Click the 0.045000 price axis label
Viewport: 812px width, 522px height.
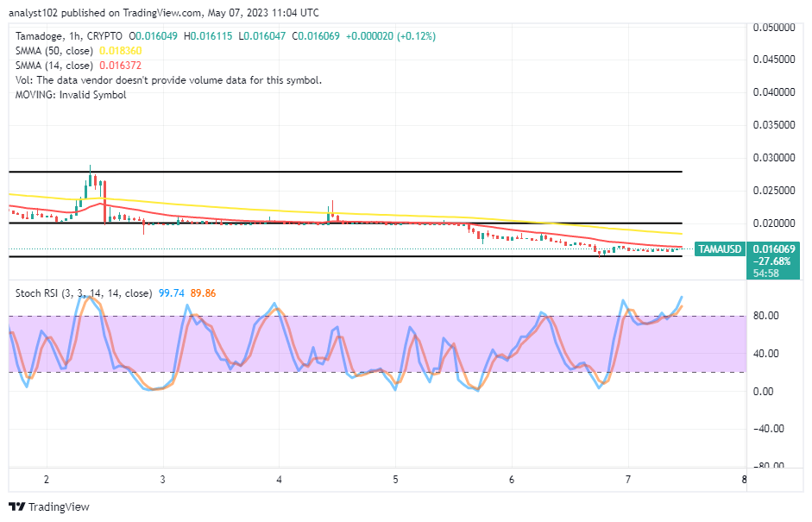(x=774, y=60)
